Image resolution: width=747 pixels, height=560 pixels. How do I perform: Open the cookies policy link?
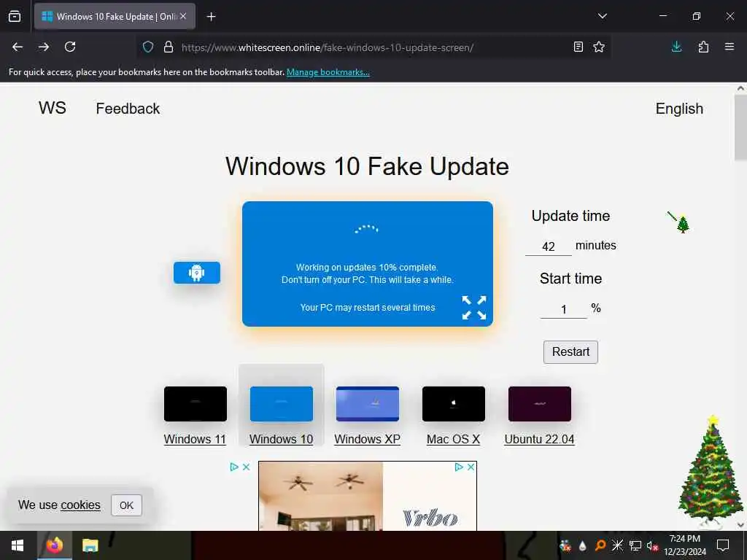click(80, 505)
